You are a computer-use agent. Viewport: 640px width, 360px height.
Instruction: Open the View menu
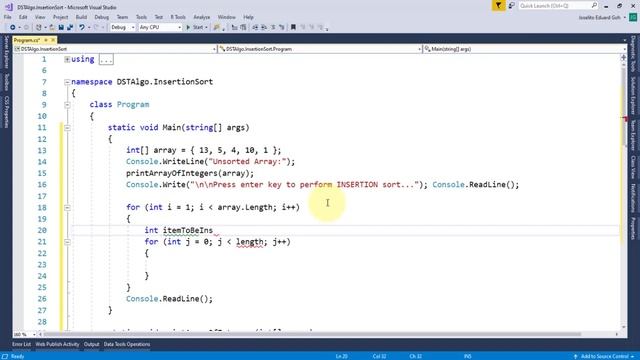tap(40, 17)
